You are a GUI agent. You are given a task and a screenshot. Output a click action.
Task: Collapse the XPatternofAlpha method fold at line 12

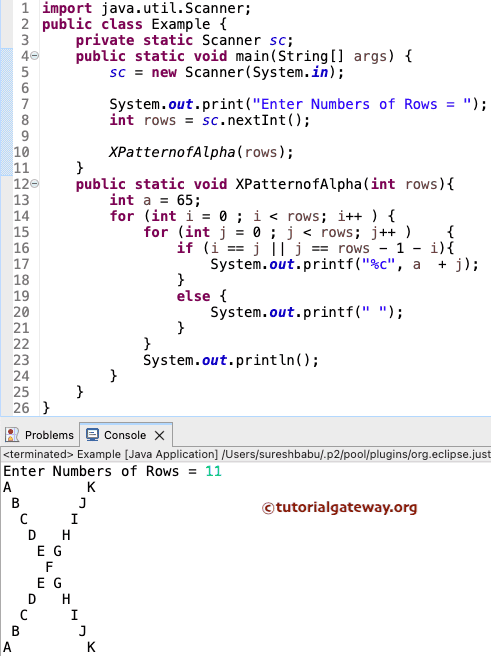coord(35,184)
